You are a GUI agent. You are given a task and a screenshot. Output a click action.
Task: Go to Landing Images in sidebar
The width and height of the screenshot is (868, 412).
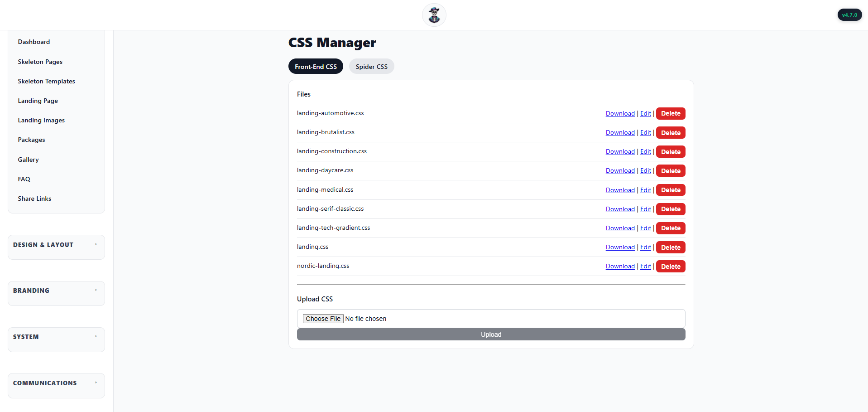coord(41,120)
